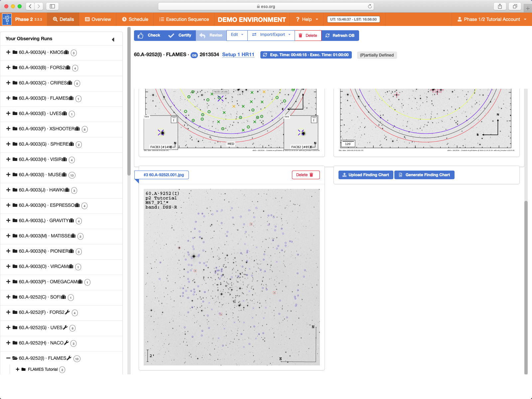This screenshot has width=532, height=399.
Task: Collapse the Your Observing Runs panel
Action: click(x=113, y=40)
